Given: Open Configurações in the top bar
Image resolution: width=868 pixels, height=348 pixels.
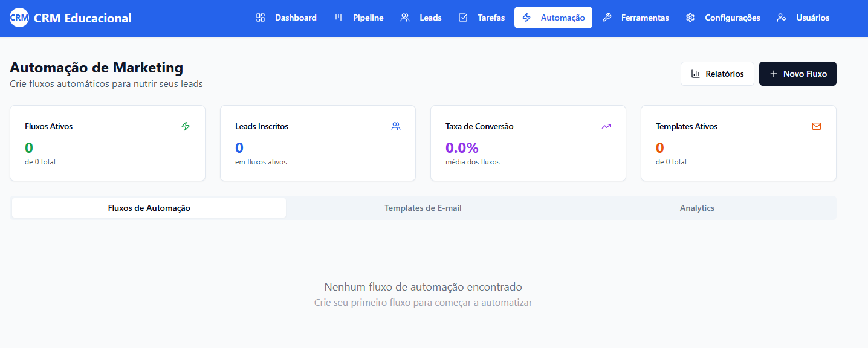Looking at the screenshot, I should (x=723, y=18).
